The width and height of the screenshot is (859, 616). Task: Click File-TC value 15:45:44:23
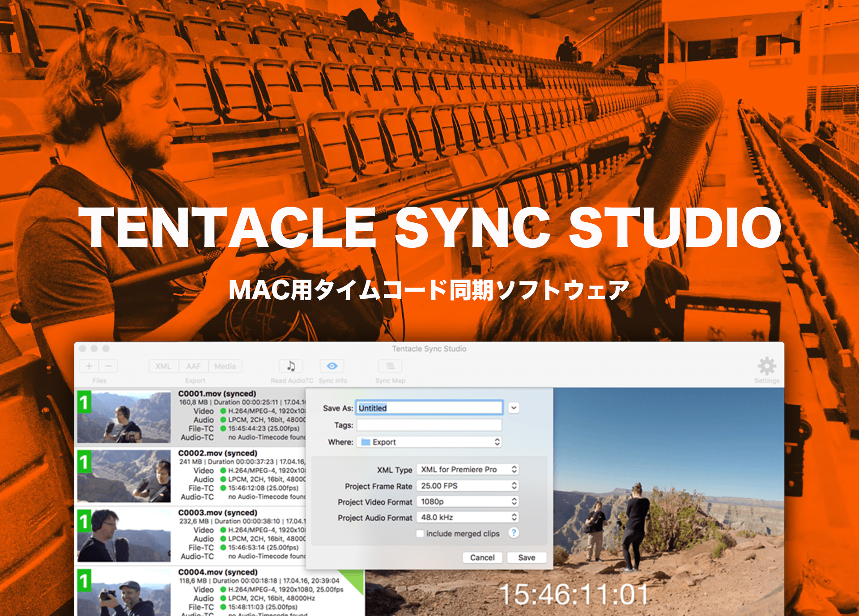(x=264, y=428)
